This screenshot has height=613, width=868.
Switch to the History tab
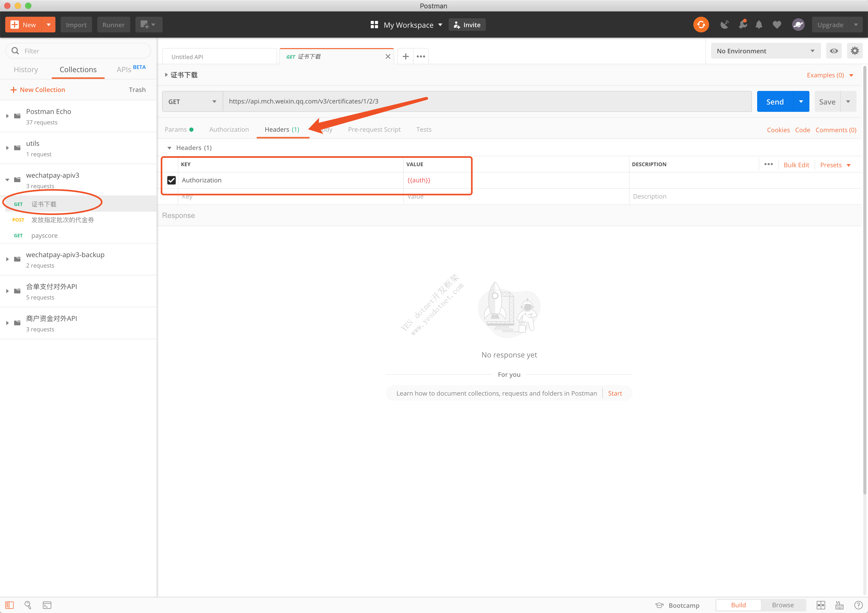click(26, 70)
